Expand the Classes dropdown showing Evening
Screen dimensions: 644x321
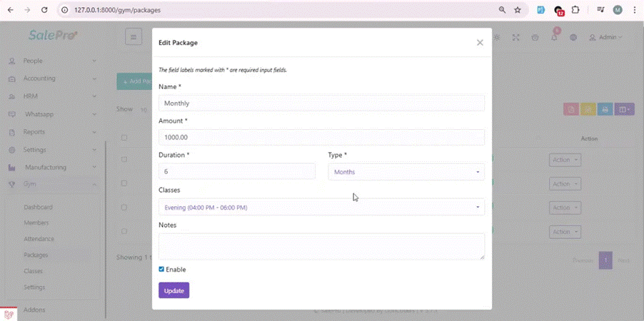click(321, 208)
